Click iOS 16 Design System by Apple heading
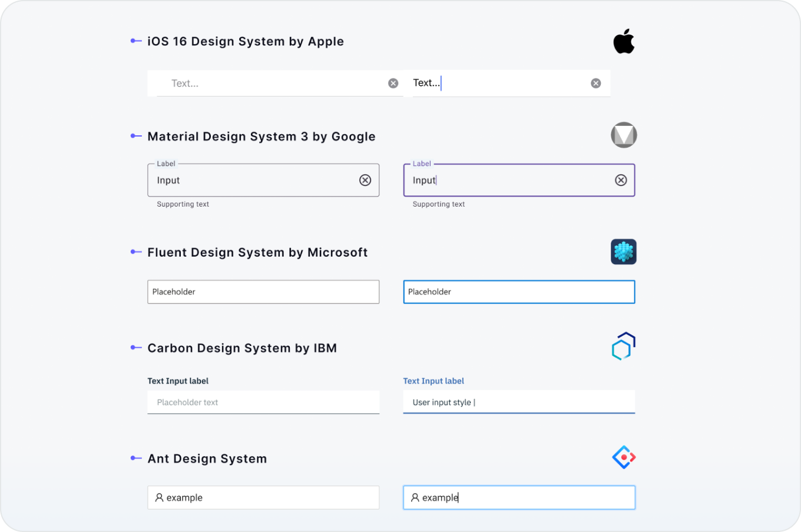The image size is (801, 532). 246,42
